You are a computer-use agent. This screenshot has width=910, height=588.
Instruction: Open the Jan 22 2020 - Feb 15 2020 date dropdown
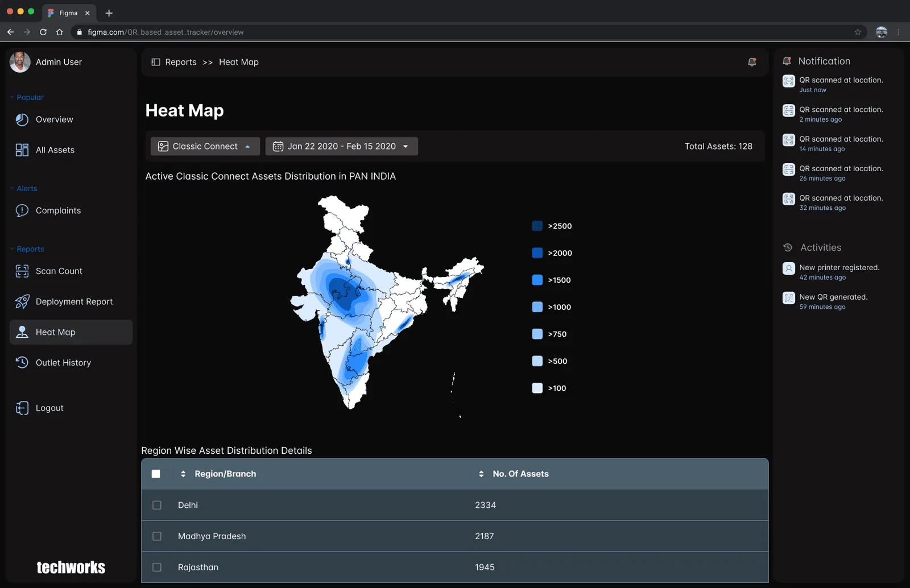click(341, 146)
